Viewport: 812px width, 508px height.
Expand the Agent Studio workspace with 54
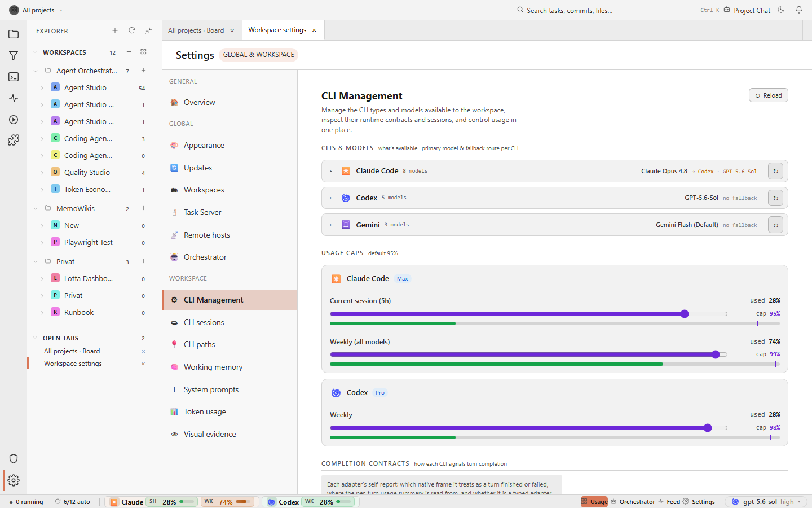click(x=42, y=88)
